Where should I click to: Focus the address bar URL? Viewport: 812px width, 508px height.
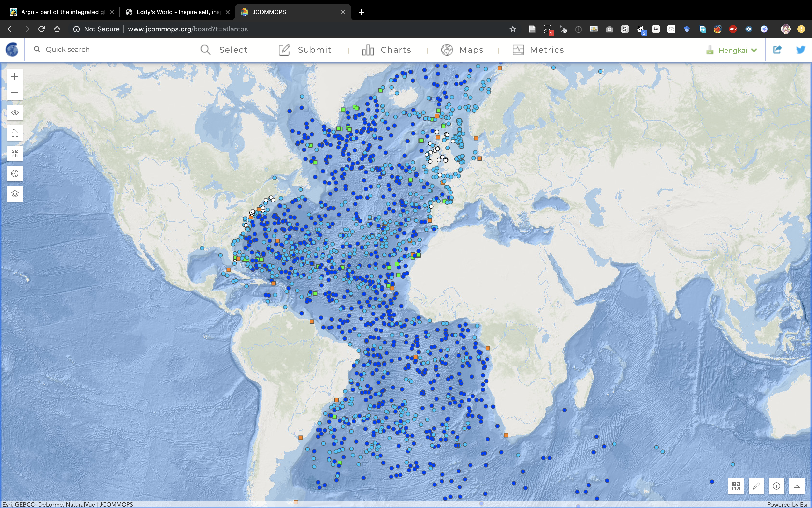188,29
